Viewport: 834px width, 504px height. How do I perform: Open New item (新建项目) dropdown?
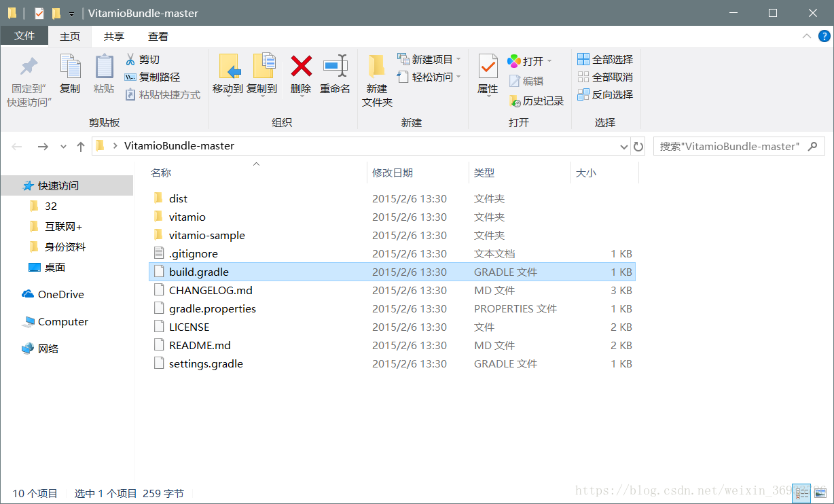[429, 59]
